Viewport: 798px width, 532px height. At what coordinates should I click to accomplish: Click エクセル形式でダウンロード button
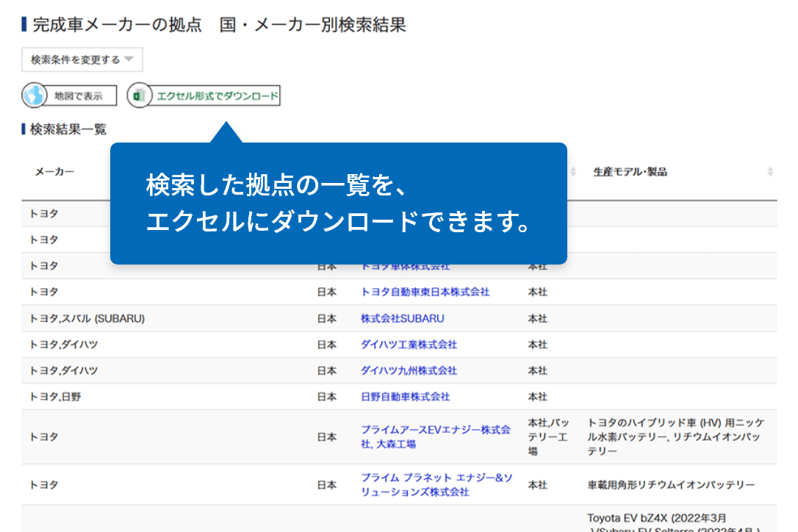tap(204, 96)
